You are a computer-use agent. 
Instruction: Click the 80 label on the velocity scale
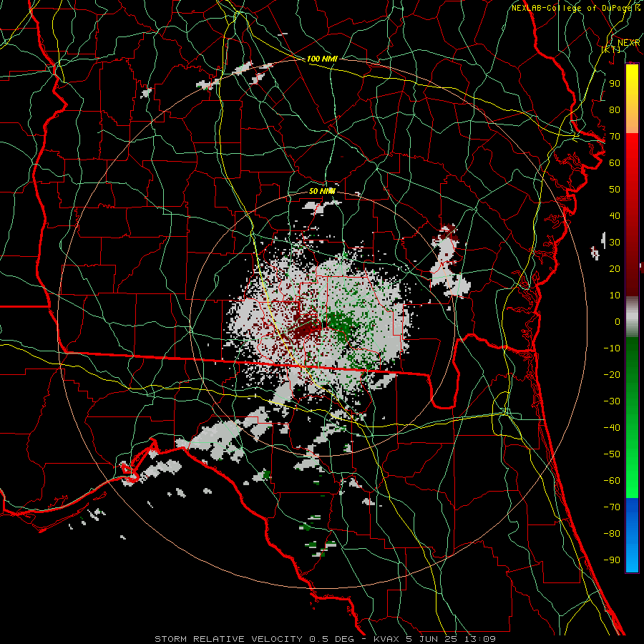(615, 110)
